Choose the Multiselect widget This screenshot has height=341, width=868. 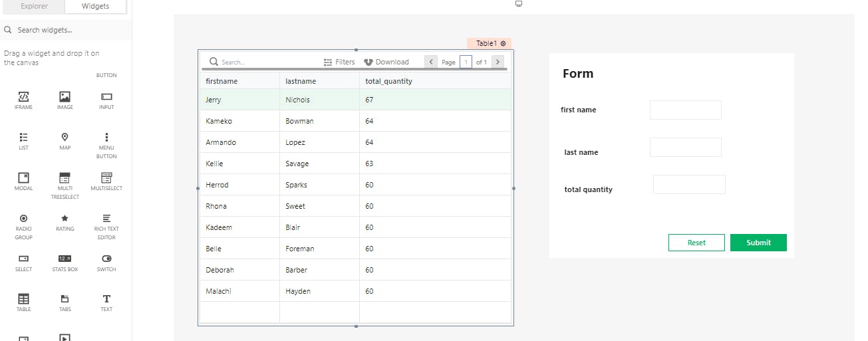point(106,177)
